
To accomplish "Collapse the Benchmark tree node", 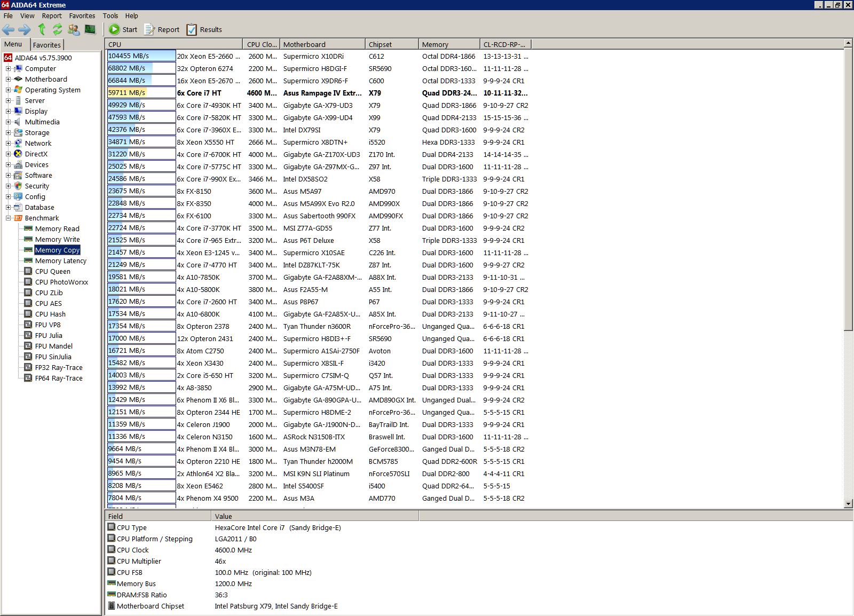I will 8,218.
